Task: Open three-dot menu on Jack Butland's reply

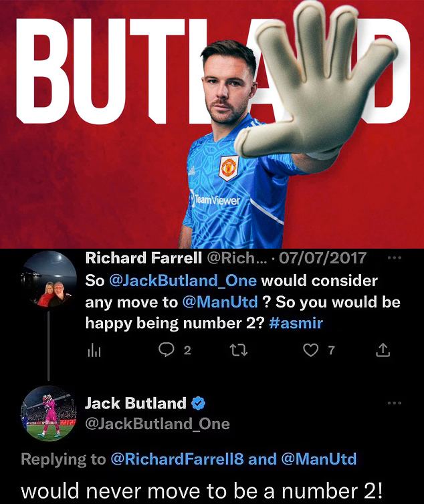Action: pos(395,403)
